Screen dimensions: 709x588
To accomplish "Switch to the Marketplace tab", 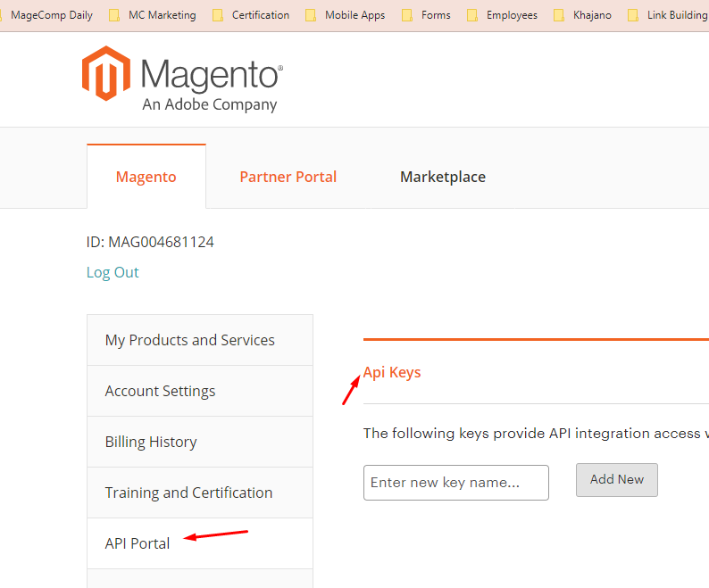I will 443,177.
